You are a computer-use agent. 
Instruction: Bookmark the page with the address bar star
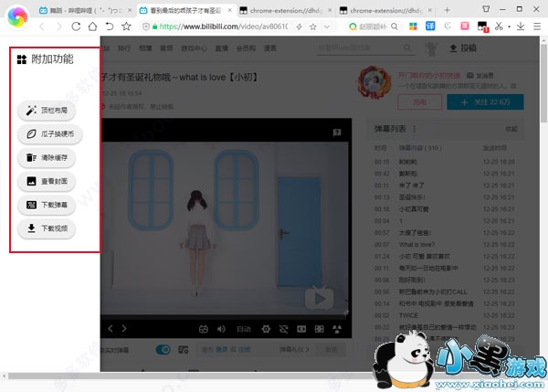click(x=313, y=26)
